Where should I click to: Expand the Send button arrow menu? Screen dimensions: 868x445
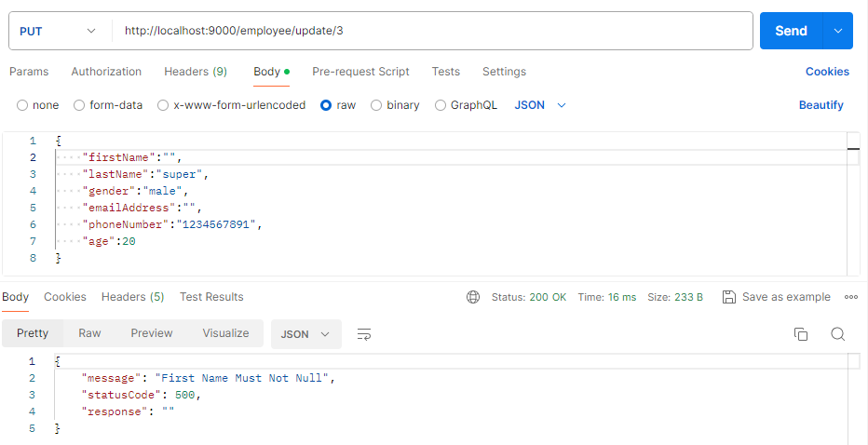[x=838, y=31]
